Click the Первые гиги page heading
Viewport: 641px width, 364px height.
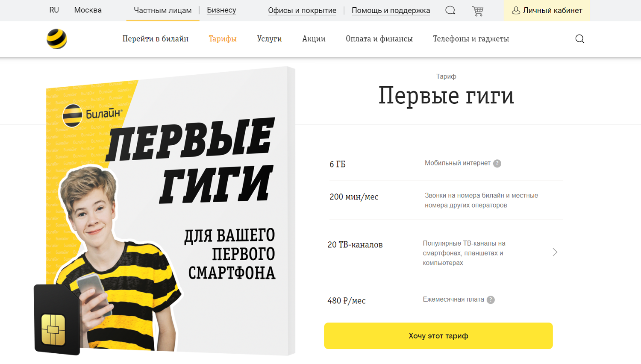tap(446, 95)
